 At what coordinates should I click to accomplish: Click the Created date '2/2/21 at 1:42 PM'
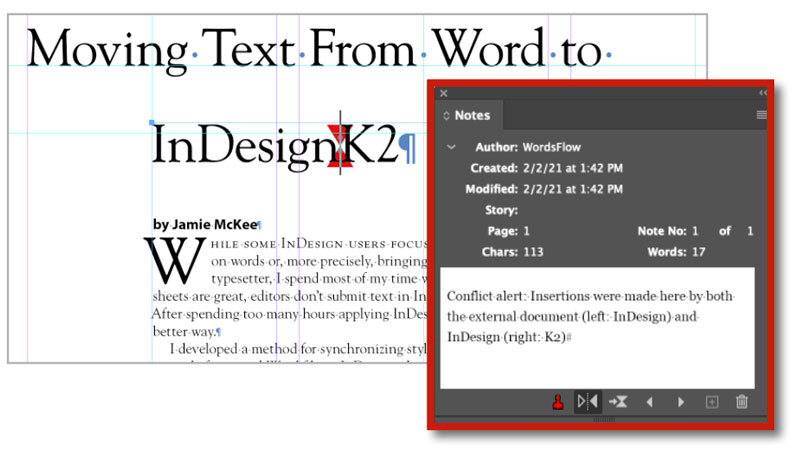click(x=572, y=168)
